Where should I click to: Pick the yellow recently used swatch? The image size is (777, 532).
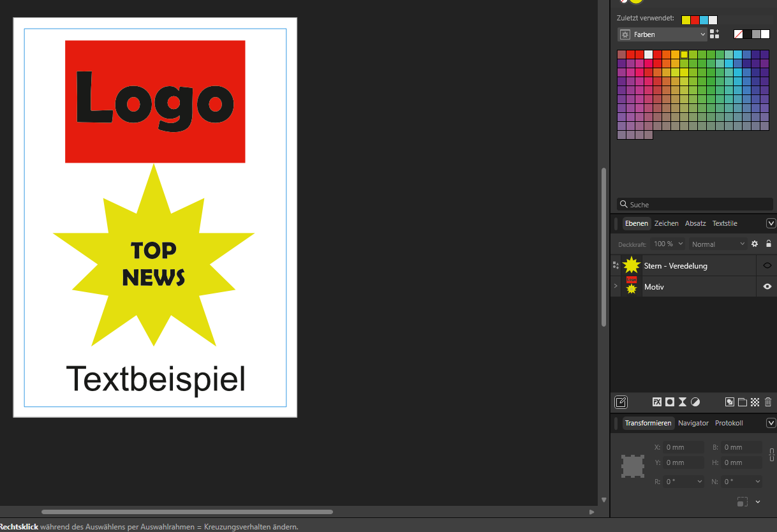(x=686, y=20)
